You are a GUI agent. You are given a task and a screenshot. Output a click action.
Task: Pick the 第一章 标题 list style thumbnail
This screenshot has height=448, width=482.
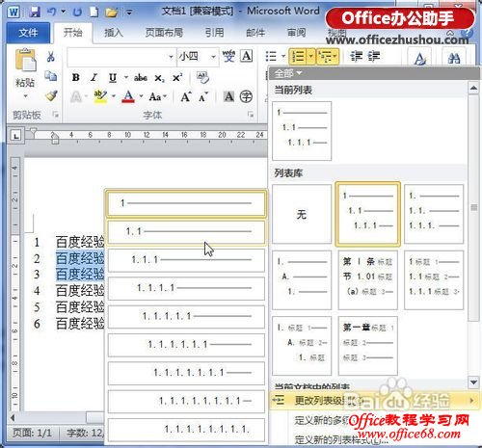click(x=367, y=345)
